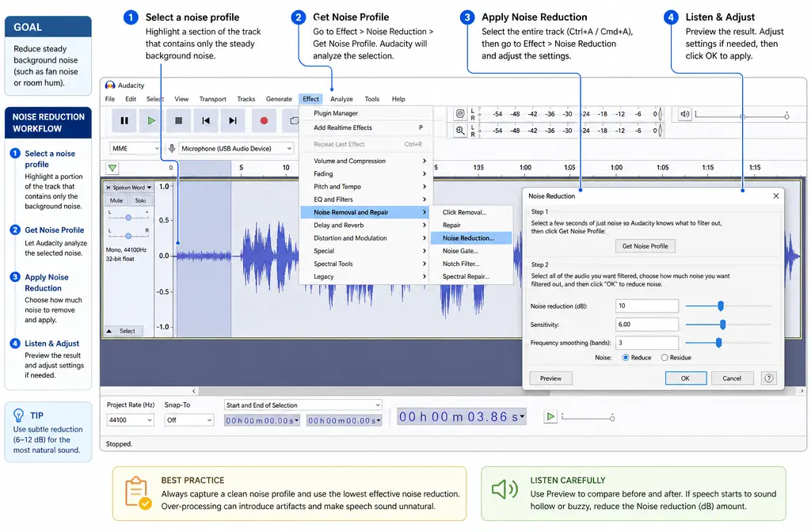The height and width of the screenshot is (532, 811).
Task: Expand the Spectral Tools submenu
Action: coord(366,264)
